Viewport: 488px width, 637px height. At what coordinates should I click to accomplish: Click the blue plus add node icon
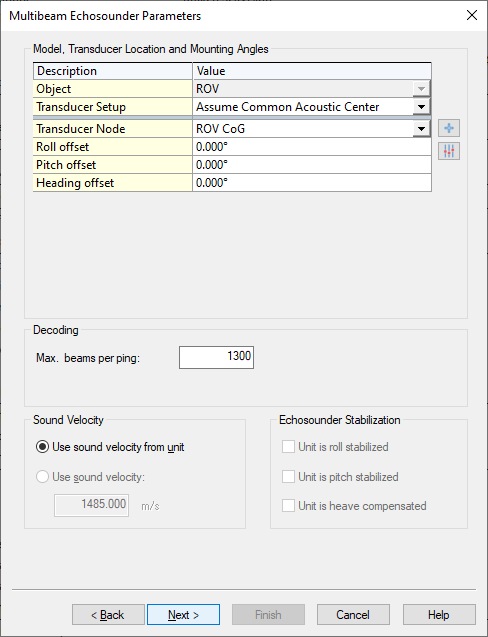click(x=449, y=128)
